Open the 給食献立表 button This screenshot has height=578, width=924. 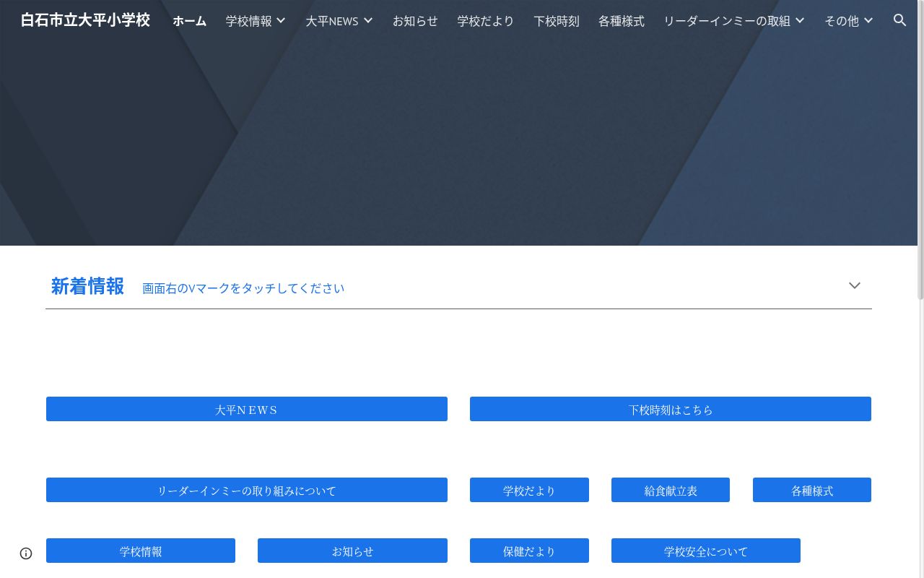[671, 490]
